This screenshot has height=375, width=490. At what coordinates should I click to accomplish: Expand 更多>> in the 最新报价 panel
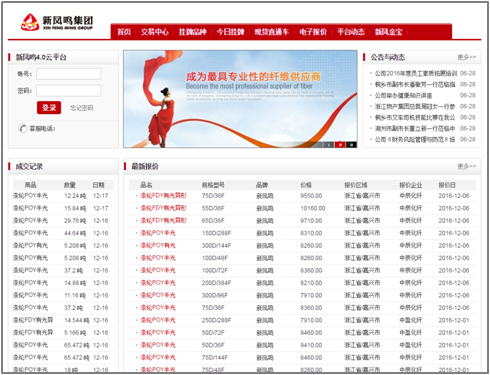tap(467, 166)
